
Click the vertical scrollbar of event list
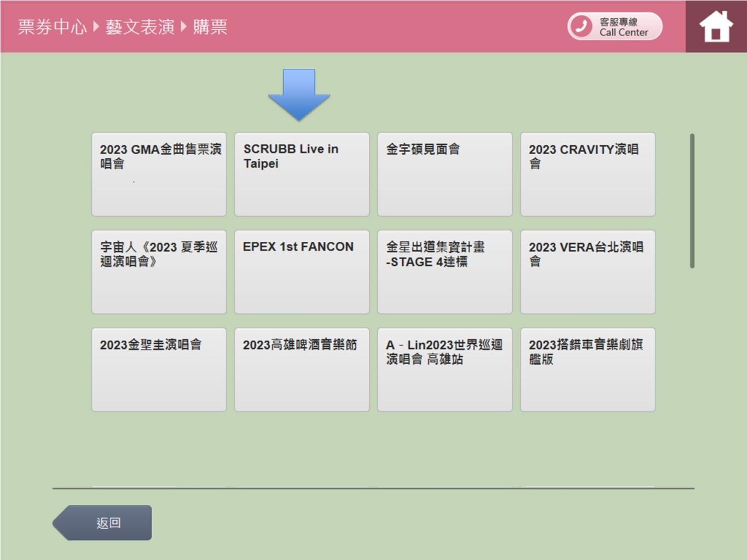tap(692, 201)
